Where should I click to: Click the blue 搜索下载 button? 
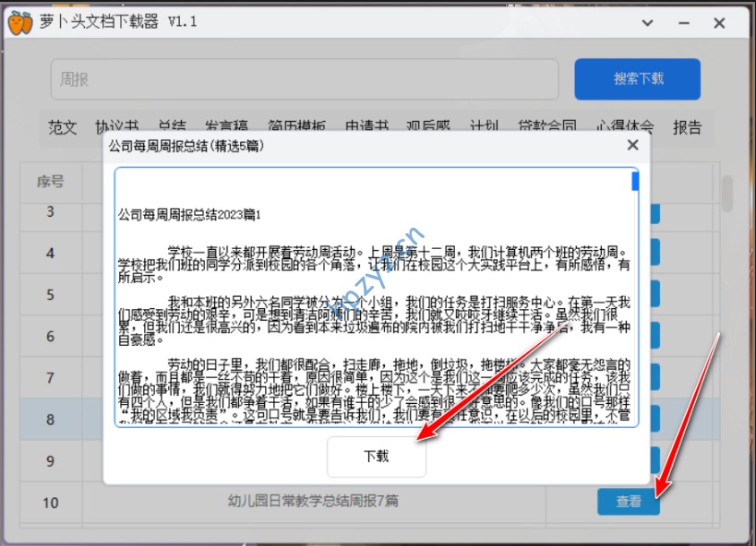[x=637, y=78]
